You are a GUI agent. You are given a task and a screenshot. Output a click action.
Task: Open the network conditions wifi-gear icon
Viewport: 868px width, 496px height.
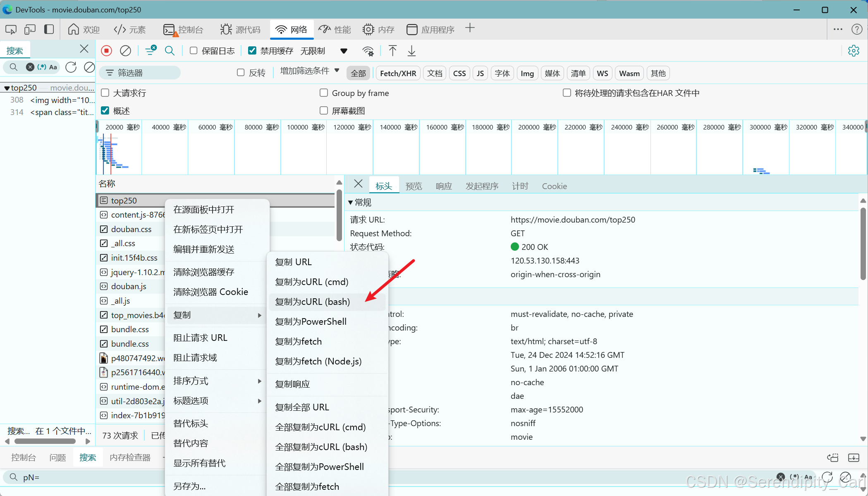pyautogui.click(x=368, y=51)
